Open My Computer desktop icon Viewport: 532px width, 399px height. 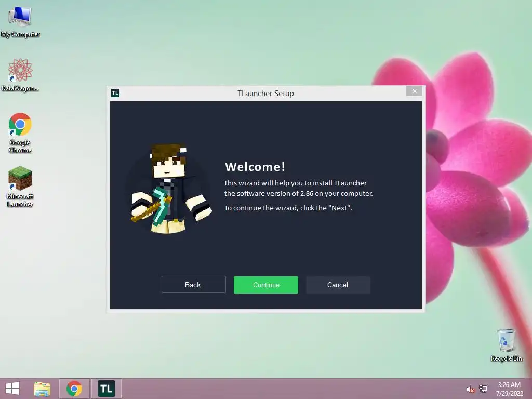tap(20, 22)
